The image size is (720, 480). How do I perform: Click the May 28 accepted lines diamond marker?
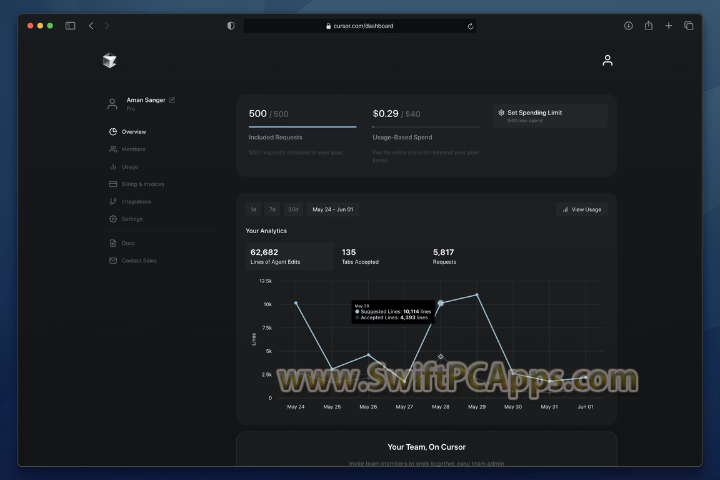point(441,356)
